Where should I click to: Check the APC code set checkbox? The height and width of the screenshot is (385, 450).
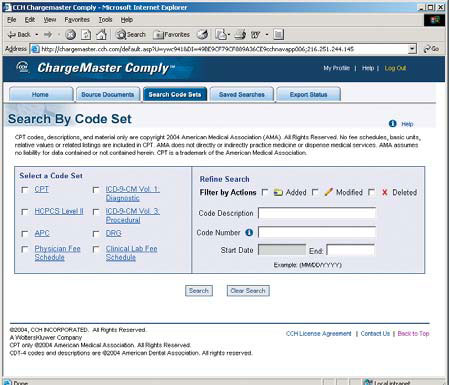tap(25, 234)
